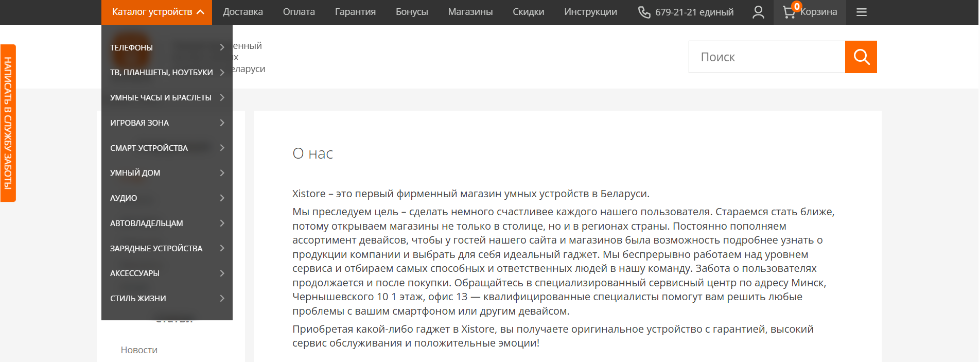
Task: Open Написать в службу заботы tab
Action: pyautogui.click(x=8, y=123)
